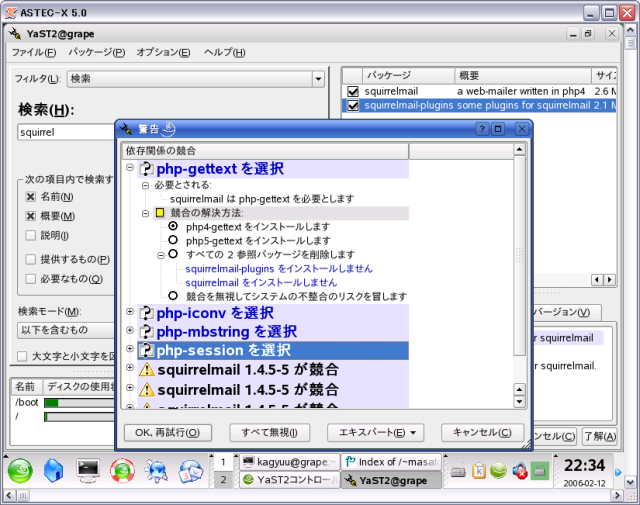Select the php4-gettext install radio option
The height and width of the screenshot is (505, 640).
[173, 227]
